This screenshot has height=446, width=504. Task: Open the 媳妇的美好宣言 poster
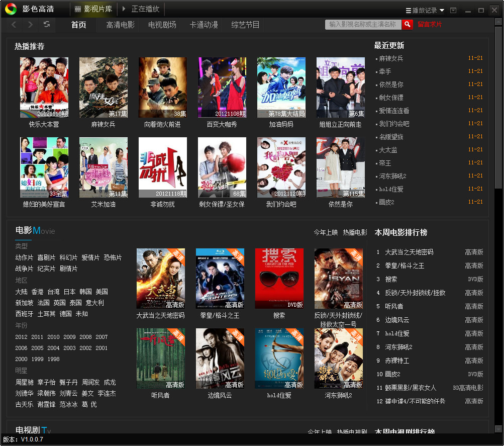pyautogui.click(x=44, y=167)
